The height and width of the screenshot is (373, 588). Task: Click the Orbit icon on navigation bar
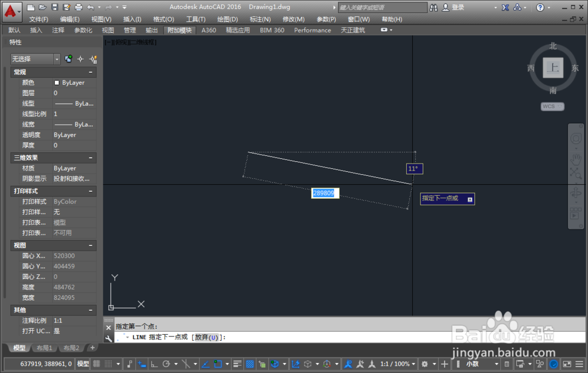click(576, 193)
